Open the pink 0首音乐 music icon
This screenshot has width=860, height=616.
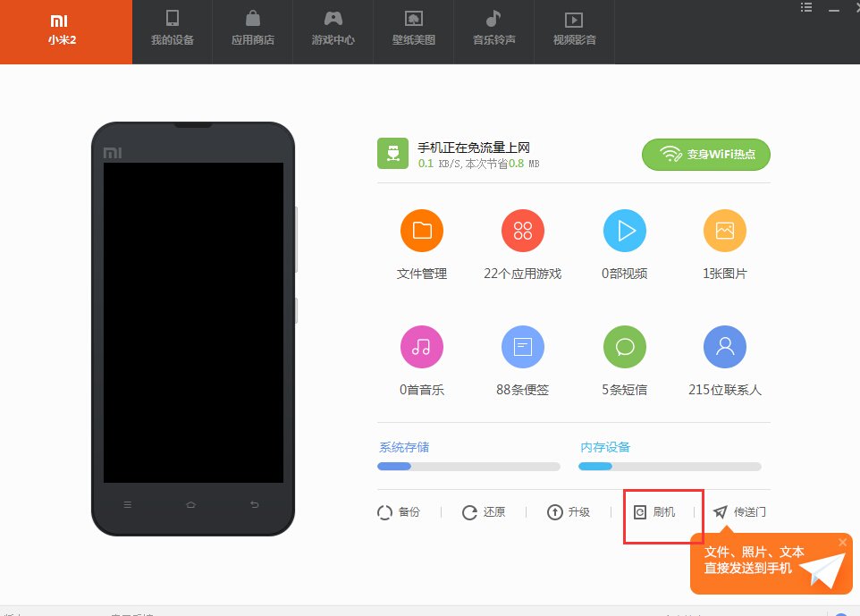(x=422, y=347)
